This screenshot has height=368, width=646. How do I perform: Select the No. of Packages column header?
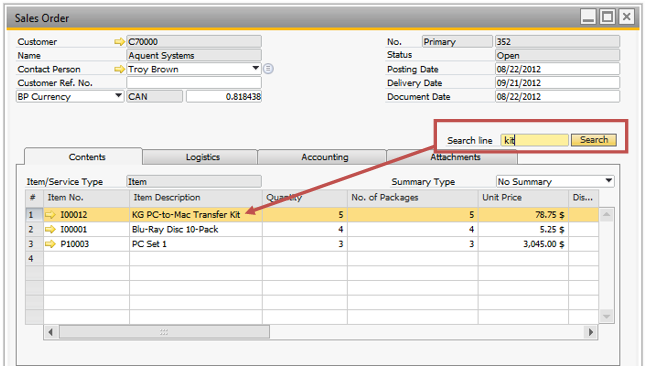click(x=412, y=198)
